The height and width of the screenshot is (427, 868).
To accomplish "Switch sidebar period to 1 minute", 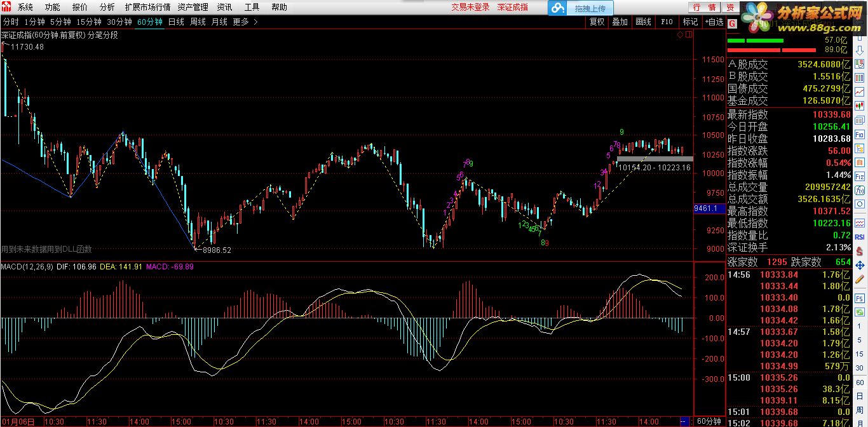I will tap(859, 326).
